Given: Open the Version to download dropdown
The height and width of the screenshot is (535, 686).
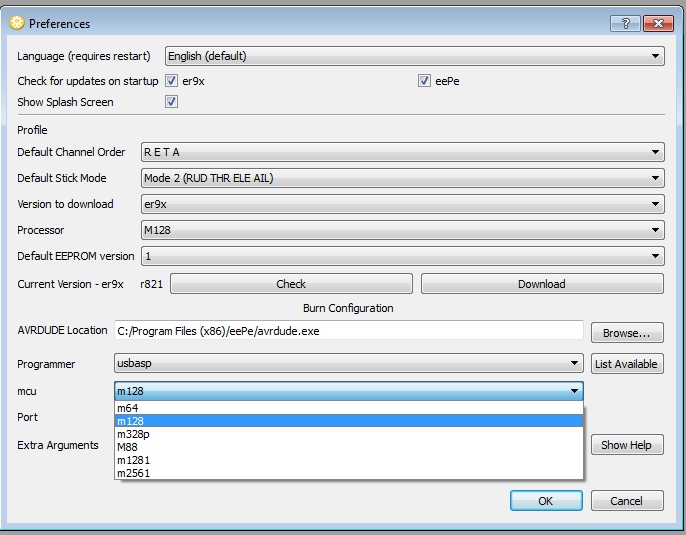Looking at the screenshot, I should [402, 204].
